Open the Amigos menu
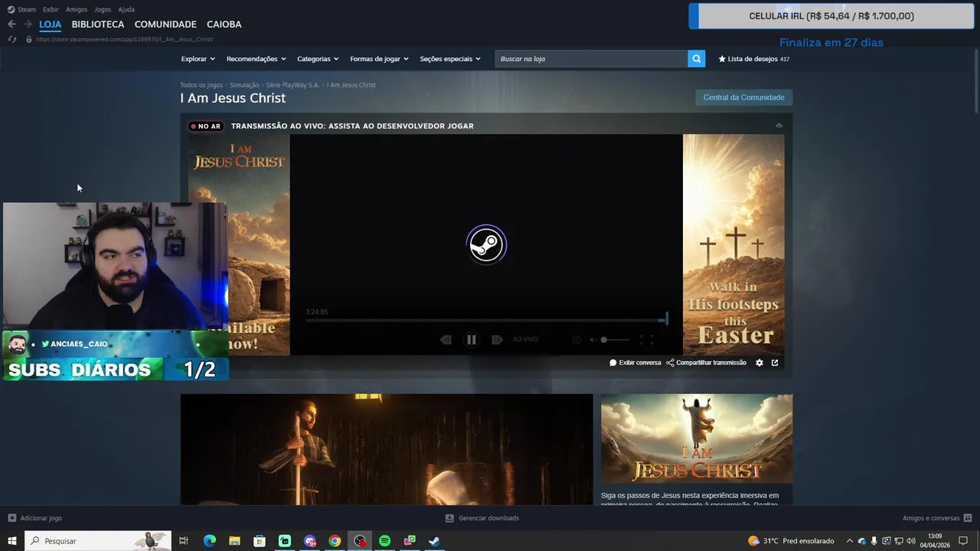This screenshot has height=551, width=980. (x=77, y=9)
